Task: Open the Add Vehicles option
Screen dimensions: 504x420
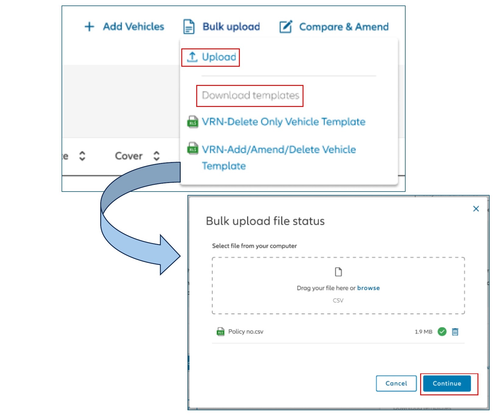Action: tap(133, 27)
